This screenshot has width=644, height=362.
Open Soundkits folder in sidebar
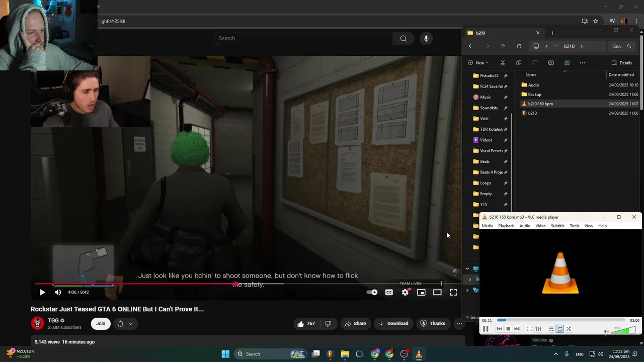[x=489, y=108]
